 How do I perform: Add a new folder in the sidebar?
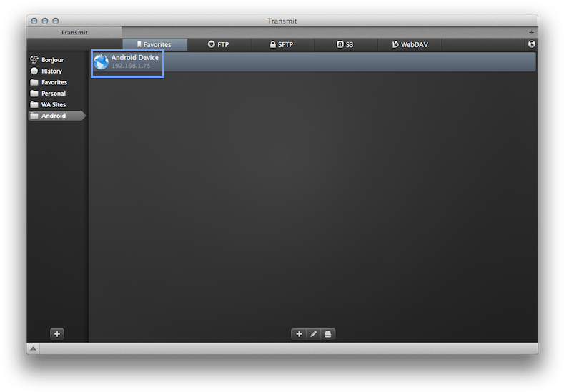[x=57, y=334]
